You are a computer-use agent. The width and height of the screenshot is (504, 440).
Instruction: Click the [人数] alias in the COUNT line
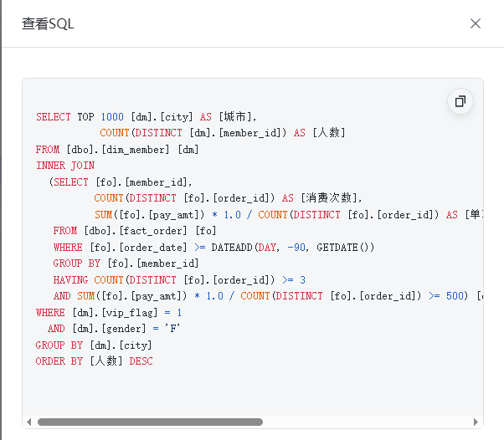click(x=329, y=133)
